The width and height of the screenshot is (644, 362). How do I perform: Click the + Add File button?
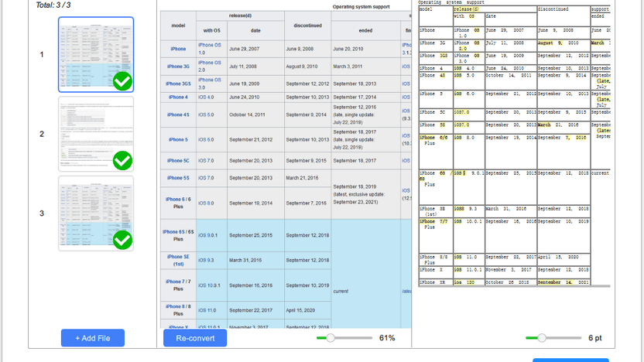tap(93, 338)
